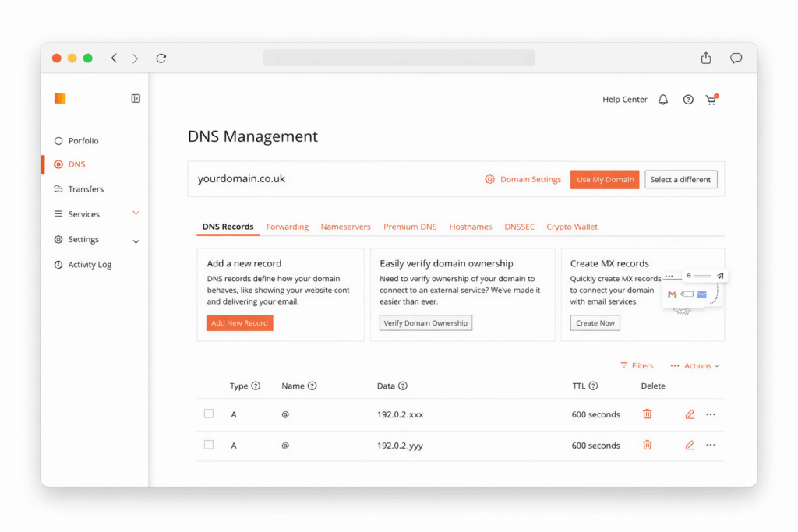Click the Add New Record button

[x=239, y=322]
